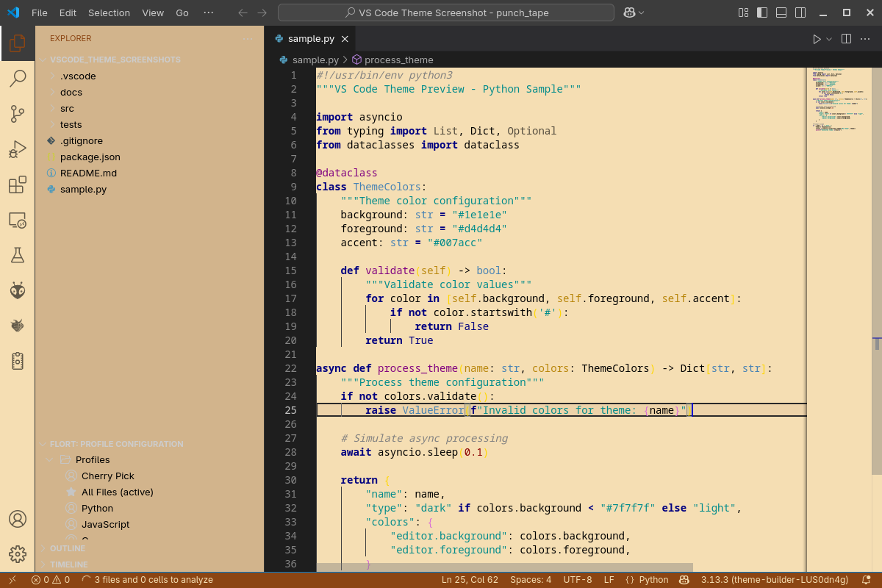Open the remote window status icon
882x588 pixels.
click(x=12, y=580)
